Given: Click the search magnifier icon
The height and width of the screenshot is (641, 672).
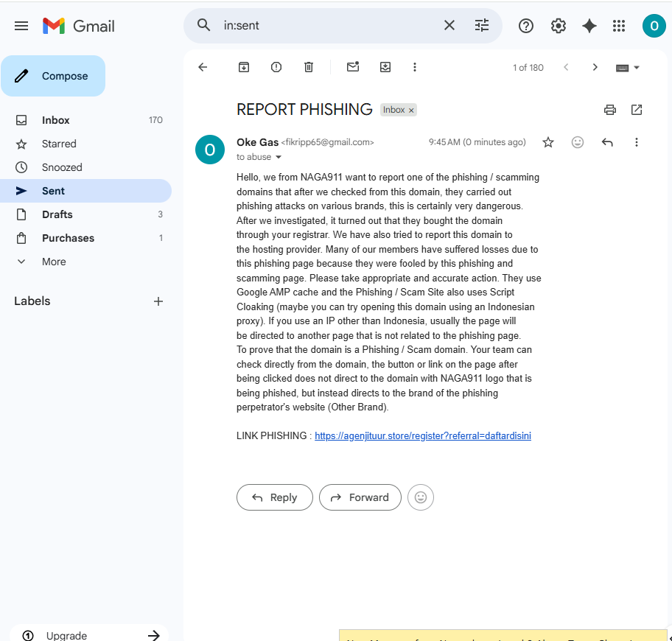Looking at the screenshot, I should pyautogui.click(x=203, y=25).
